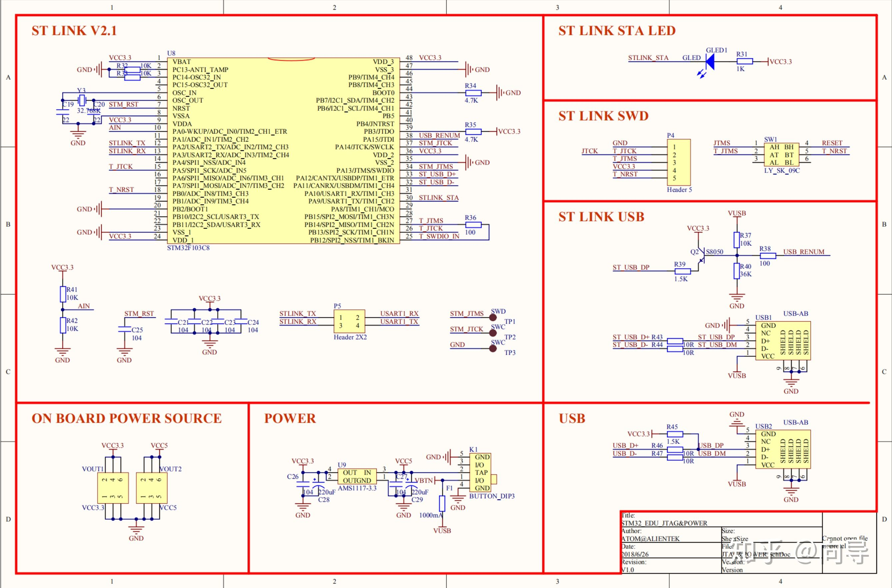
Task: Click the R40 36K resistor symbol
Action: (x=737, y=271)
